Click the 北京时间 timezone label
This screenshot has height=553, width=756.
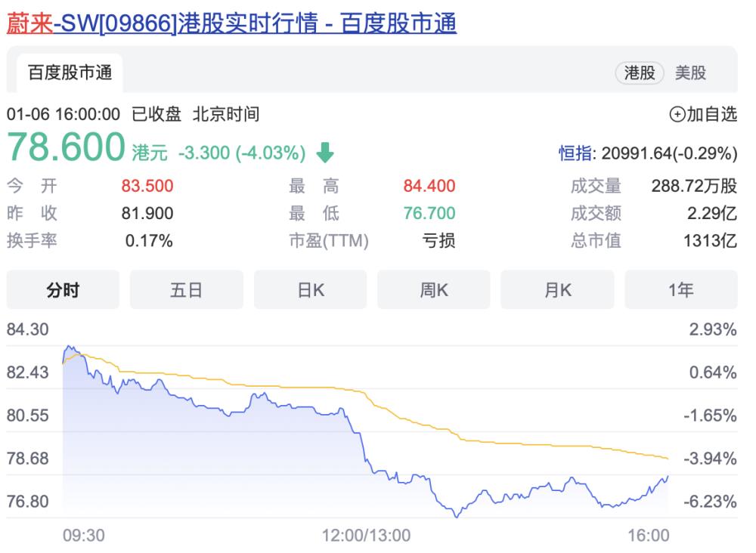pos(226,115)
